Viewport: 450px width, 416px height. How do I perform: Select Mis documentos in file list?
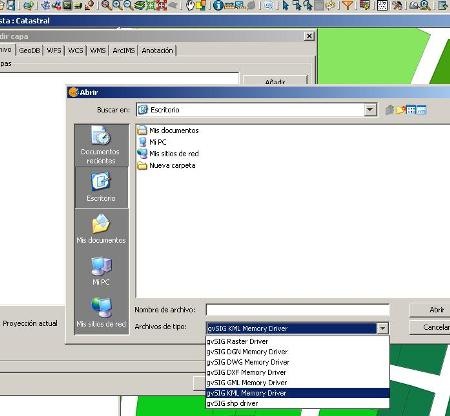pos(168,130)
